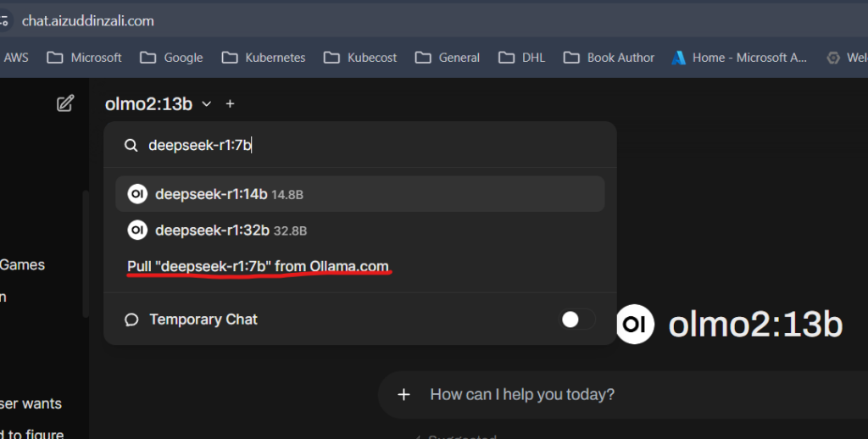
Task: Add another model with plus icon
Action: click(231, 103)
